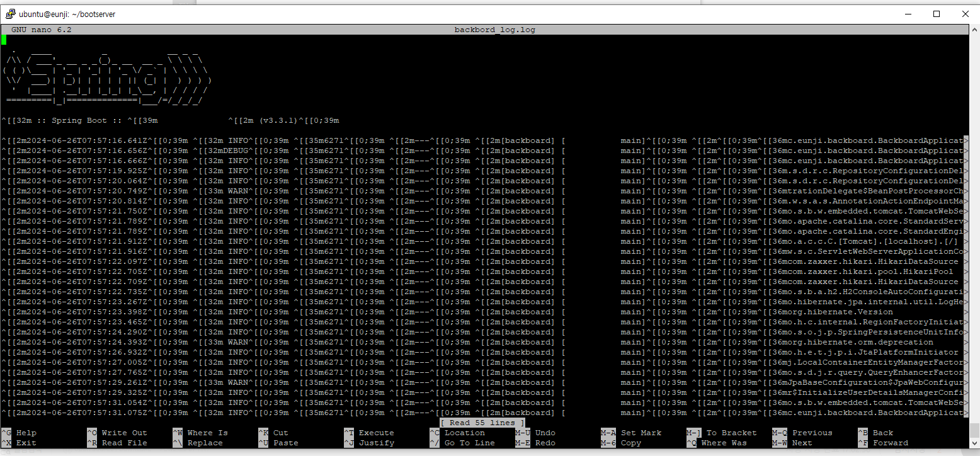Maximize the PuTTY terminal window
Viewport: 980px width, 456px height.
[937, 14]
